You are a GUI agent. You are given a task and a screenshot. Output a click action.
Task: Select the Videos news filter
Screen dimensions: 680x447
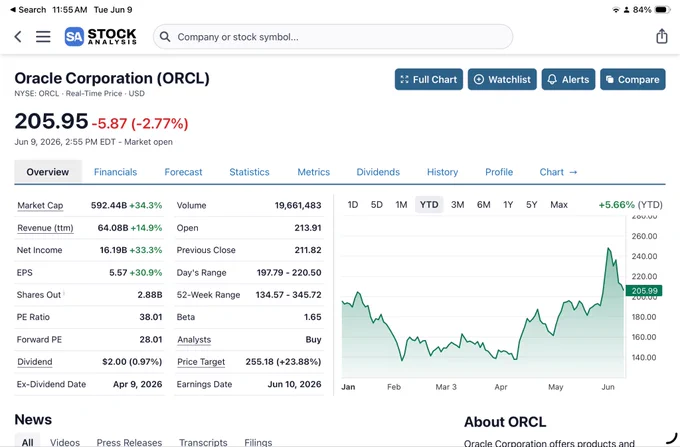65,442
